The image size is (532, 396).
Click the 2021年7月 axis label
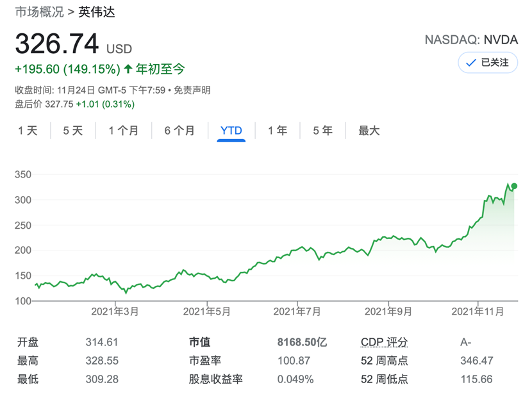click(297, 311)
